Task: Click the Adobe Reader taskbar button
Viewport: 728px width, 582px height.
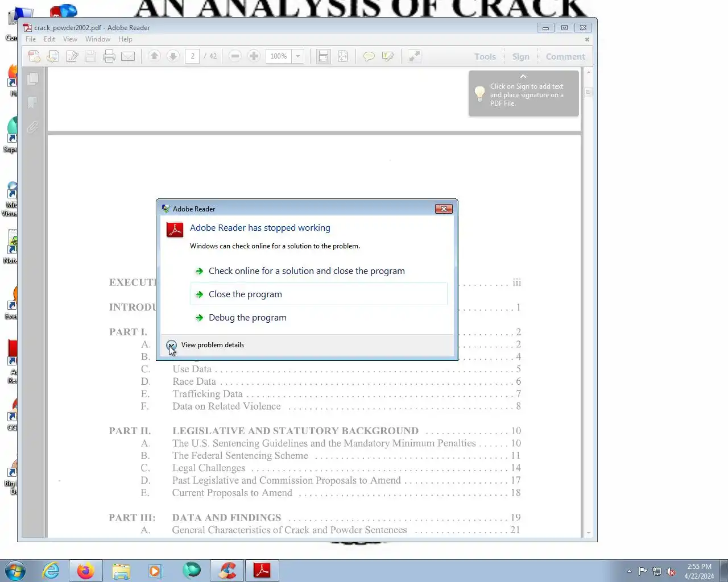Action: 262,571
